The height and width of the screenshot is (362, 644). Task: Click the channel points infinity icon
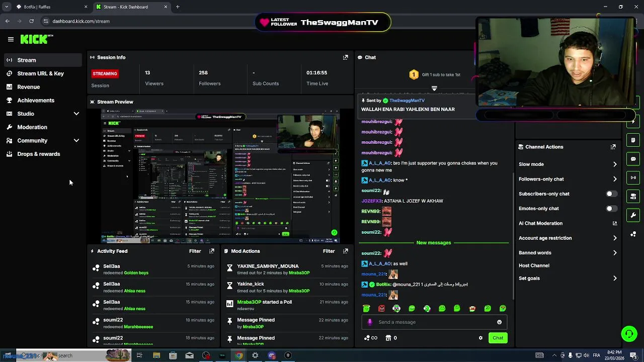[x=371, y=338]
